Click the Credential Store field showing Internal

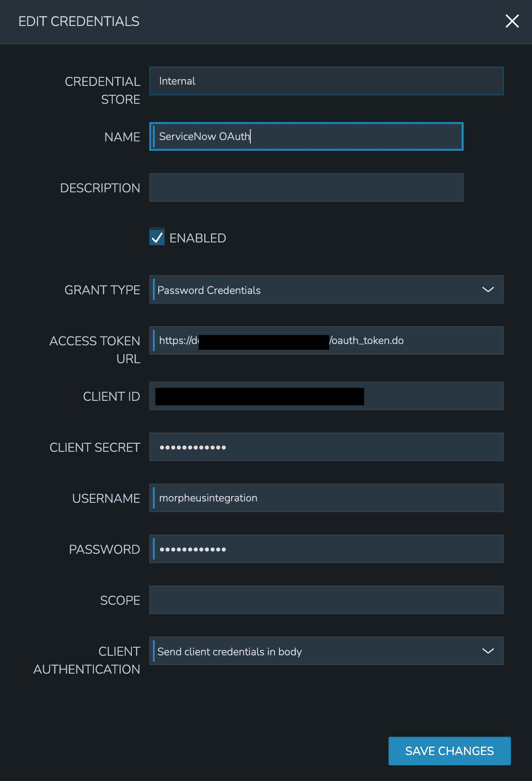(326, 81)
